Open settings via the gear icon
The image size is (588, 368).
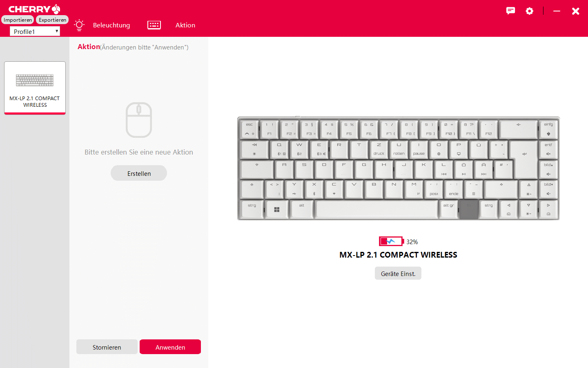click(530, 11)
